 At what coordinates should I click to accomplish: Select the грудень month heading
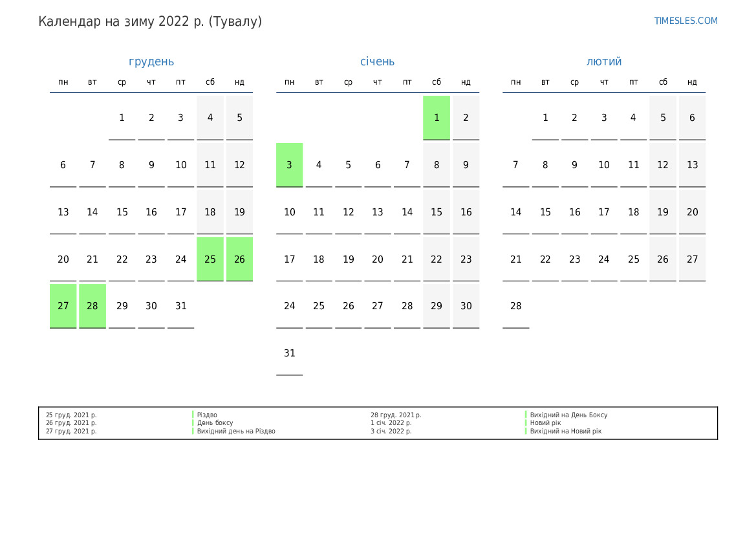[151, 61]
